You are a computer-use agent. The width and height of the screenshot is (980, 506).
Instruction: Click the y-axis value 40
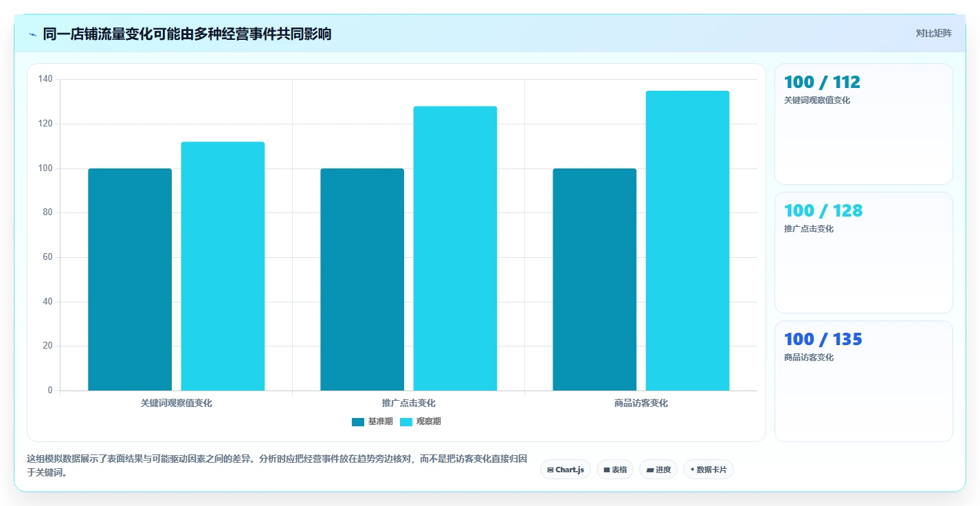point(47,302)
